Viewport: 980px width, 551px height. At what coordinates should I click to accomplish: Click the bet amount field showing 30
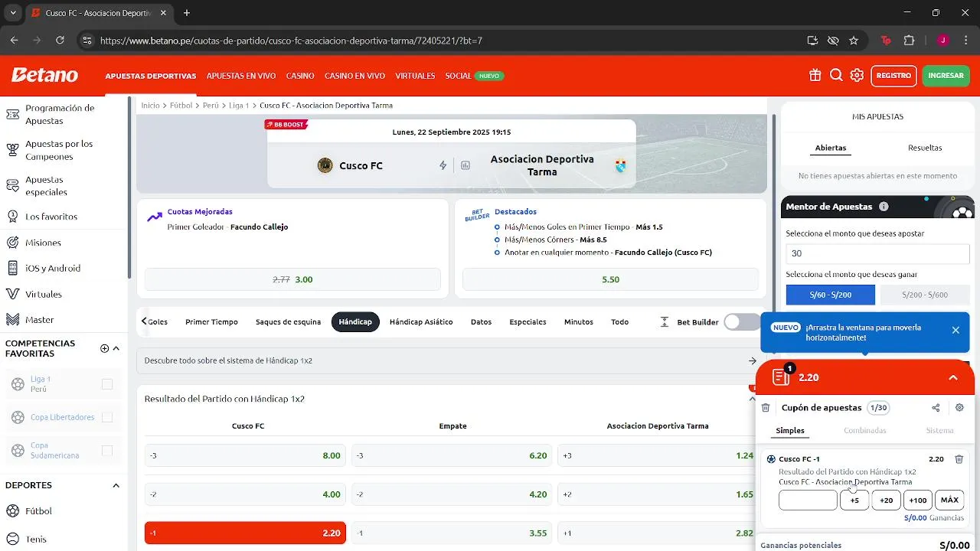coord(877,253)
